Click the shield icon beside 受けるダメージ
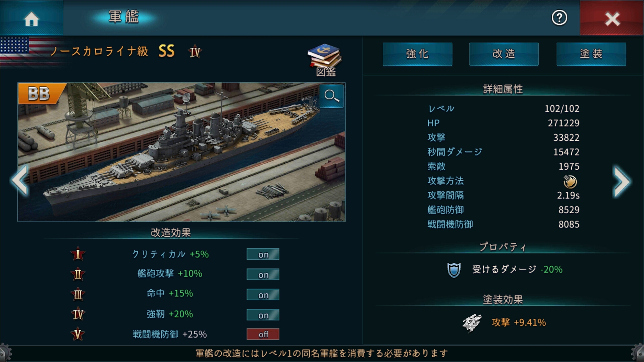 click(454, 270)
